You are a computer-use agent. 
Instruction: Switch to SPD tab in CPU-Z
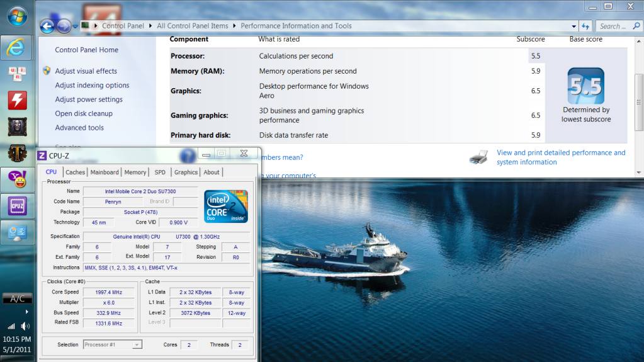coord(160,172)
